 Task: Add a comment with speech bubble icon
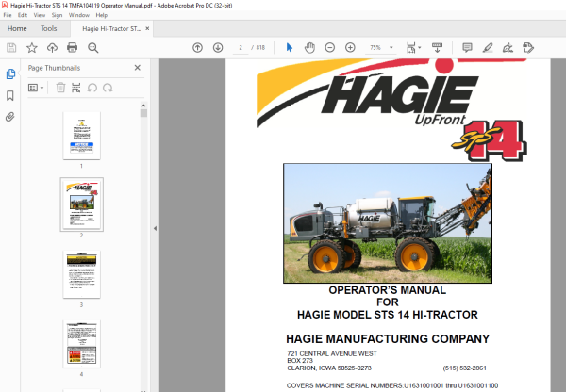pyautogui.click(x=467, y=48)
